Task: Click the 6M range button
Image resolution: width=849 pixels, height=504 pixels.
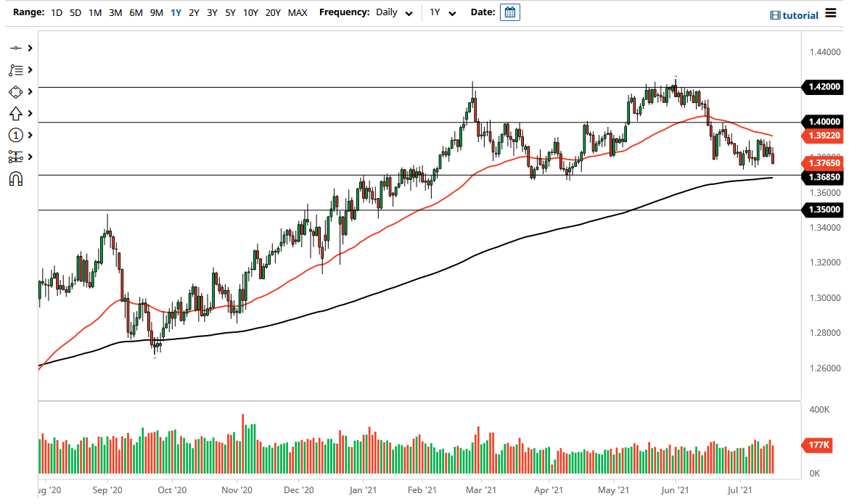Action: (x=135, y=12)
